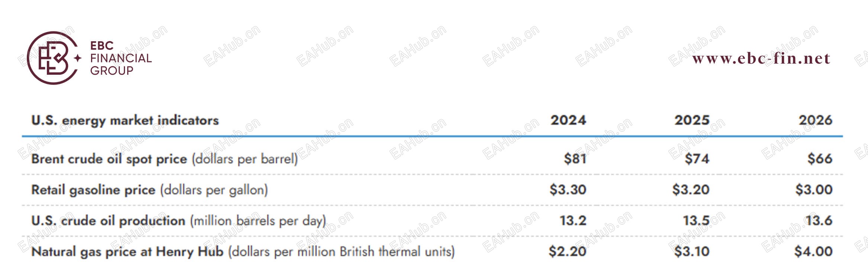This screenshot has width=868, height=280.
Task: Click the EBC Financial Group name text
Action: [120, 58]
